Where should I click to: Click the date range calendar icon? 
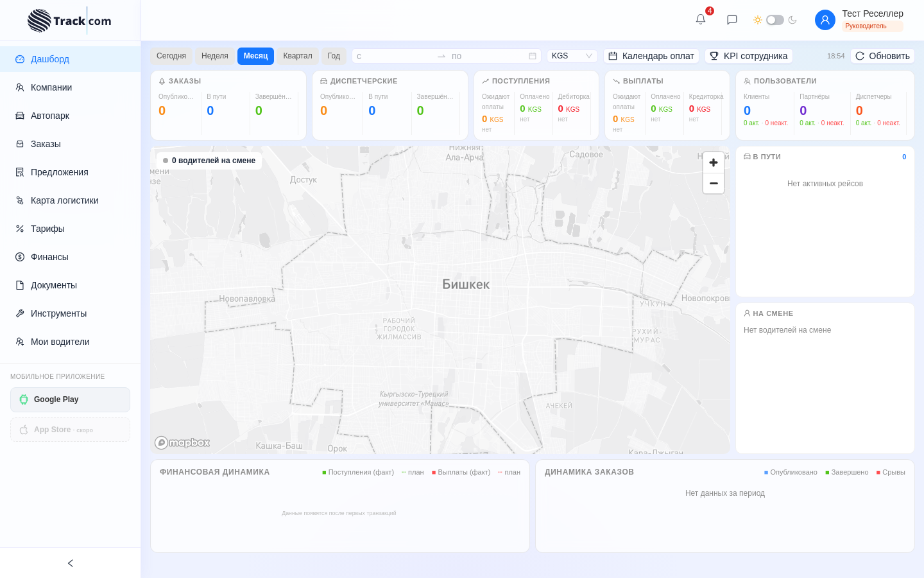(533, 56)
